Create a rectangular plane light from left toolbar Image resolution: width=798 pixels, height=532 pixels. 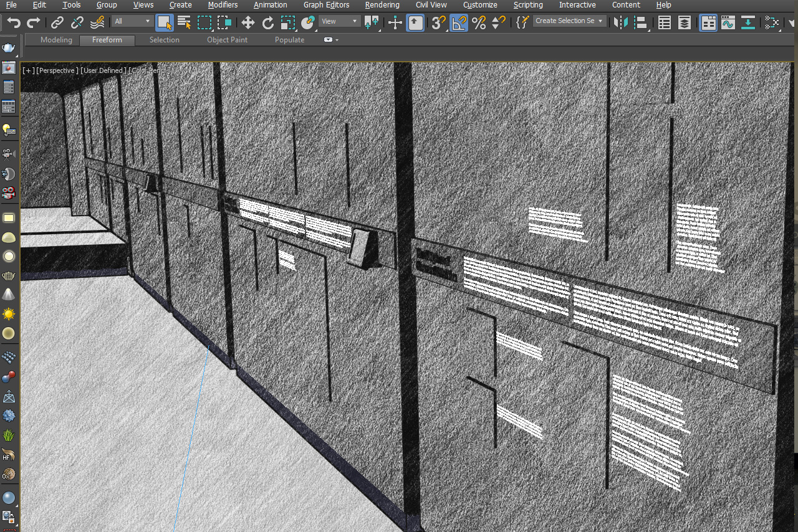click(x=9, y=217)
